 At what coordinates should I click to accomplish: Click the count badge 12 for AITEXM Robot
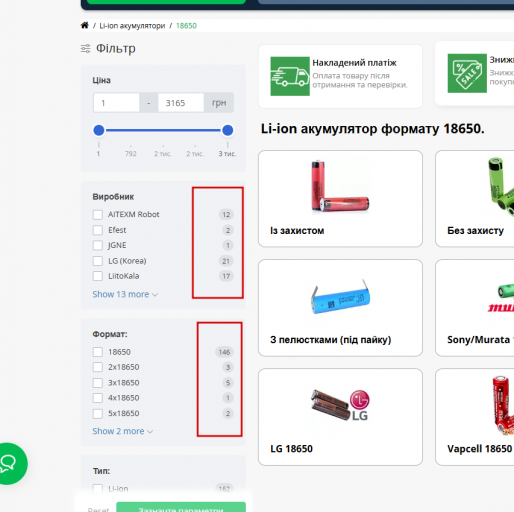click(x=226, y=215)
